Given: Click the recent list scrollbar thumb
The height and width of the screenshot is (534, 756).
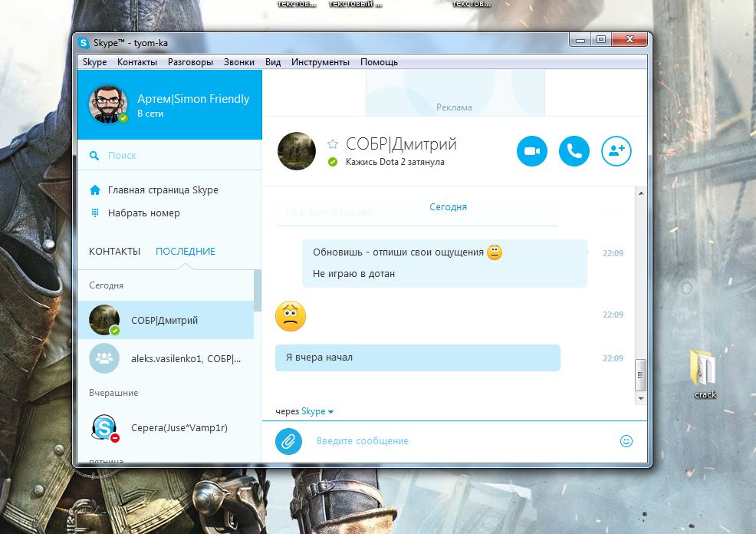Looking at the screenshot, I should coord(258,290).
